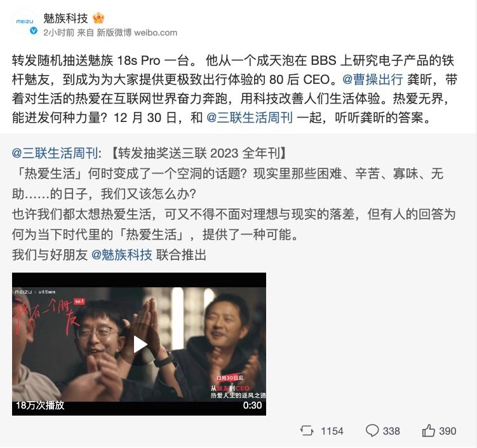
Task: Open the 魅族科技 account name
Action: click(x=65, y=18)
